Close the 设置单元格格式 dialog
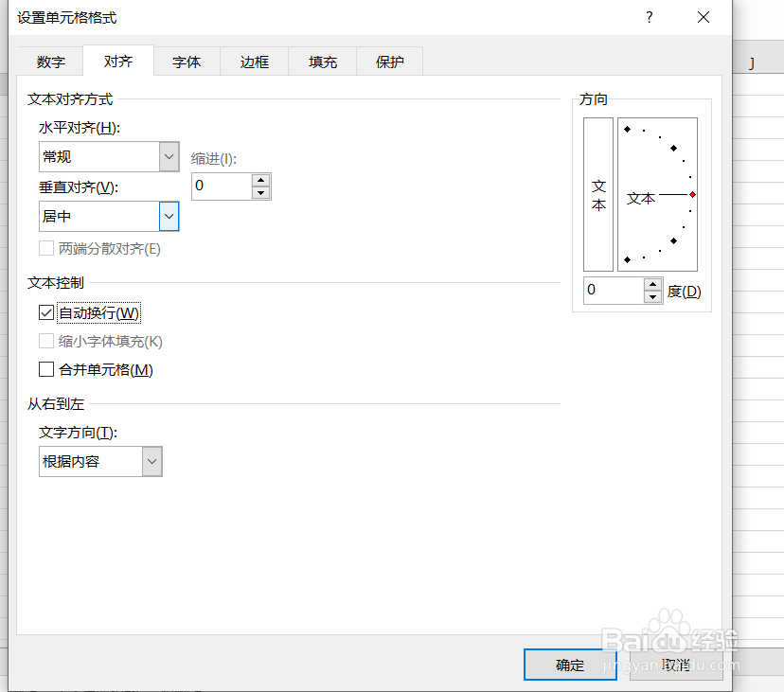The width and height of the screenshot is (784, 692). [704, 17]
